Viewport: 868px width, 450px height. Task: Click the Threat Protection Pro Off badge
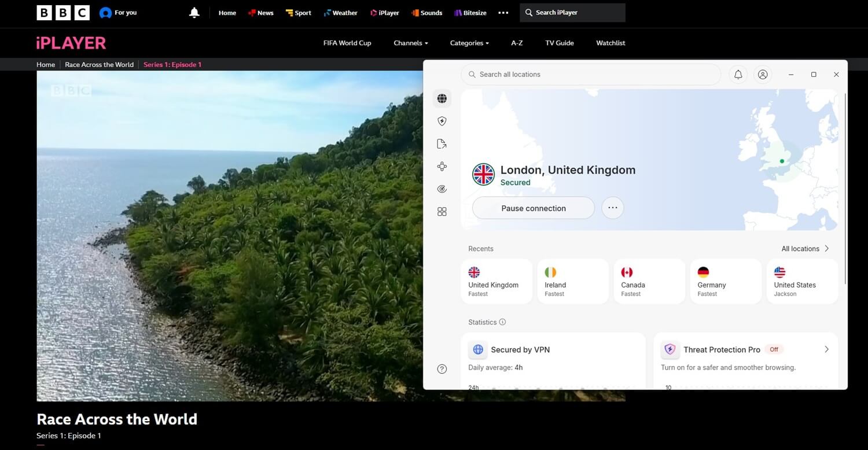click(x=774, y=349)
